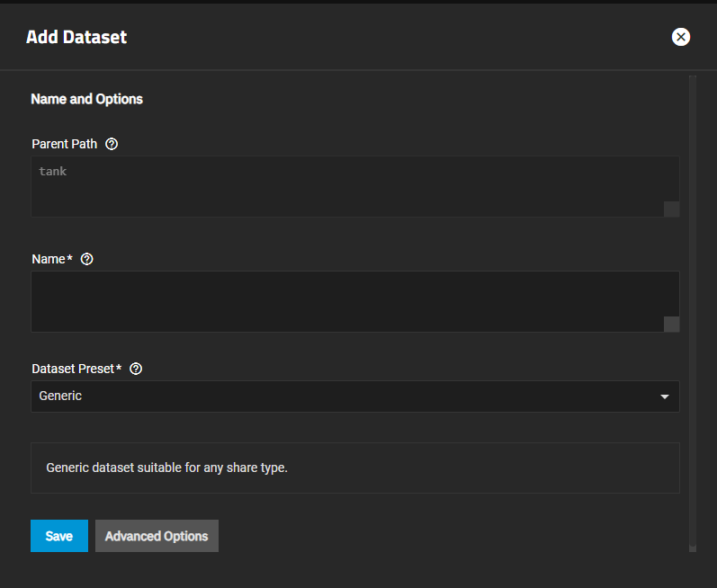This screenshot has height=588, width=717.
Task: Click the Generic dataset description text
Action: [x=166, y=468]
